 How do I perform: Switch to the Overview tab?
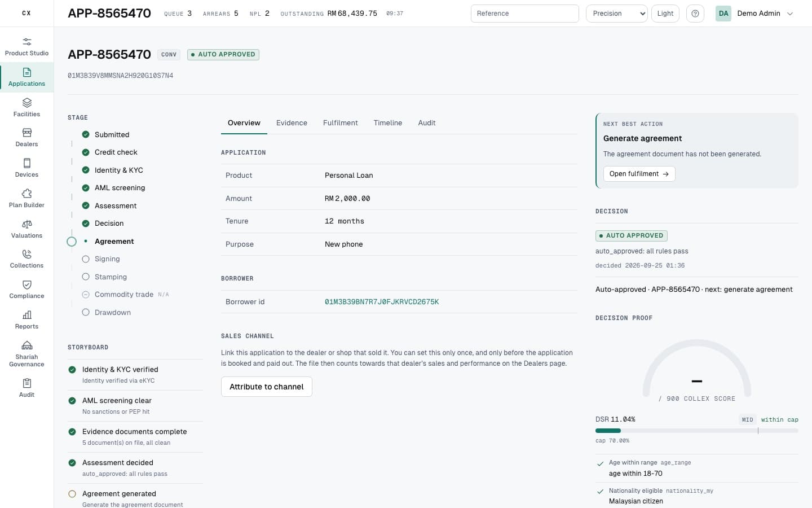point(244,123)
